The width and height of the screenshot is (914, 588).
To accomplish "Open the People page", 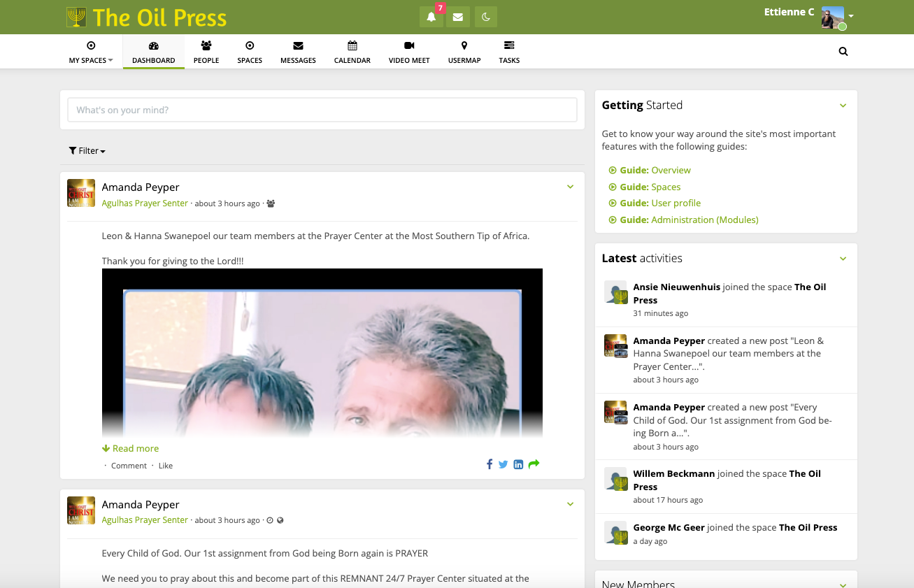I will (x=206, y=52).
